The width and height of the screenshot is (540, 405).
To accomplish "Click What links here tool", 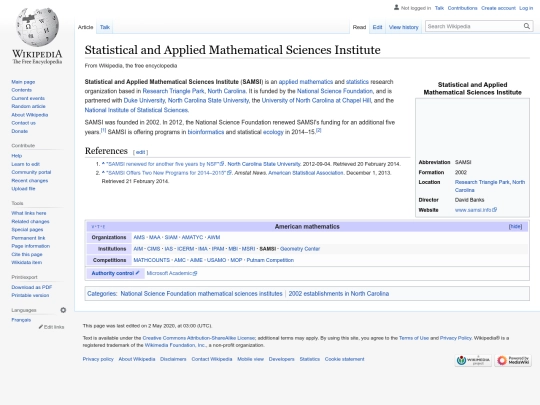I will tap(29, 213).
